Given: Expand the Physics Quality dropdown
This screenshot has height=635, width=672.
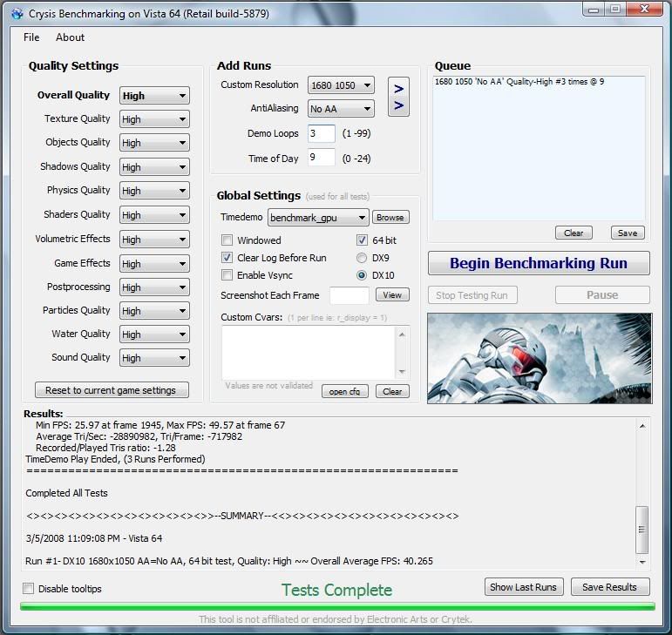Looking at the screenshot, I should click(x=154, y=191).
